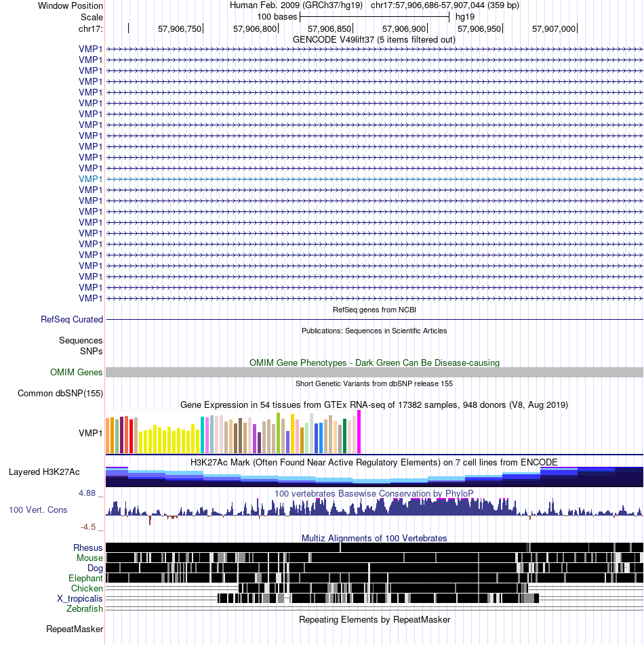Click the X_tropicalis alignment block row

378,598
